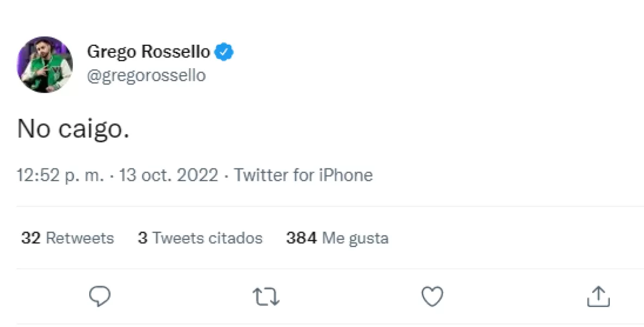644x327 pixels.
Task: Click the blue verified badge
Action: (x=225, y=51)
